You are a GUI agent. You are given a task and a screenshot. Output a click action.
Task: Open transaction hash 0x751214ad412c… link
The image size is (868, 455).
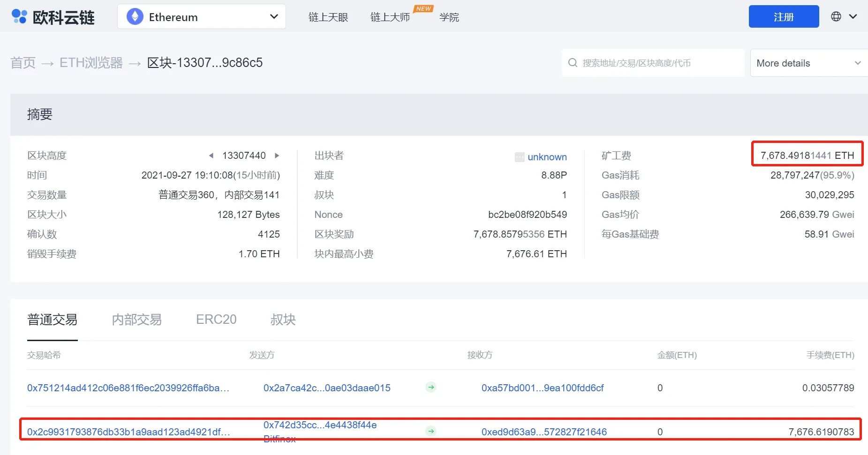point(128,388)
